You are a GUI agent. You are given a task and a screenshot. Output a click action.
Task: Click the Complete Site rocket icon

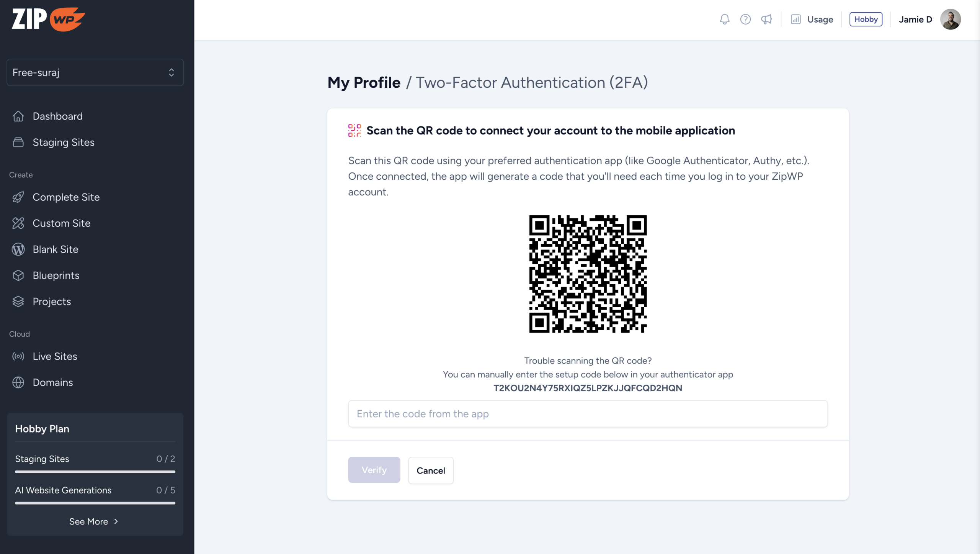pyautogui.click(x=18, y=197)
